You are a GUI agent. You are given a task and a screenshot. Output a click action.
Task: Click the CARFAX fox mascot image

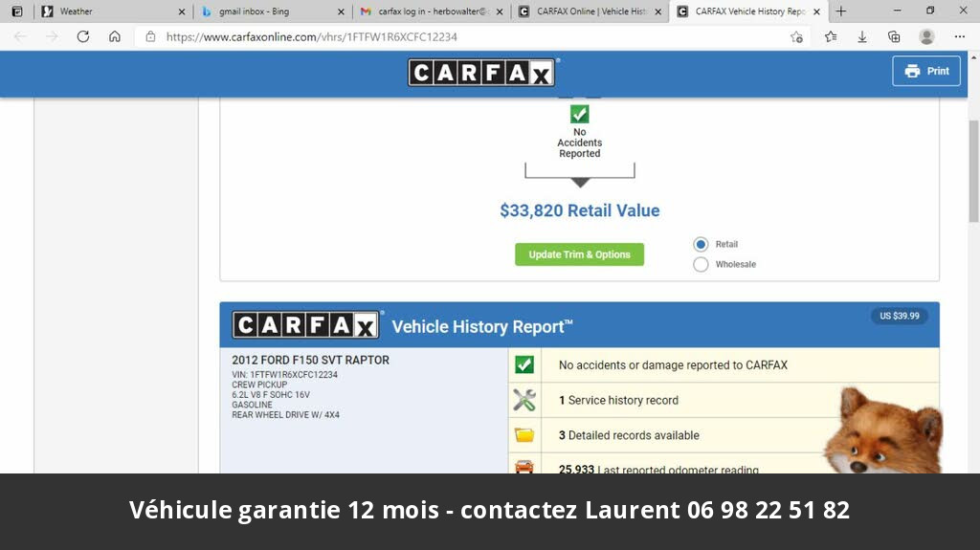coord(883,430)
